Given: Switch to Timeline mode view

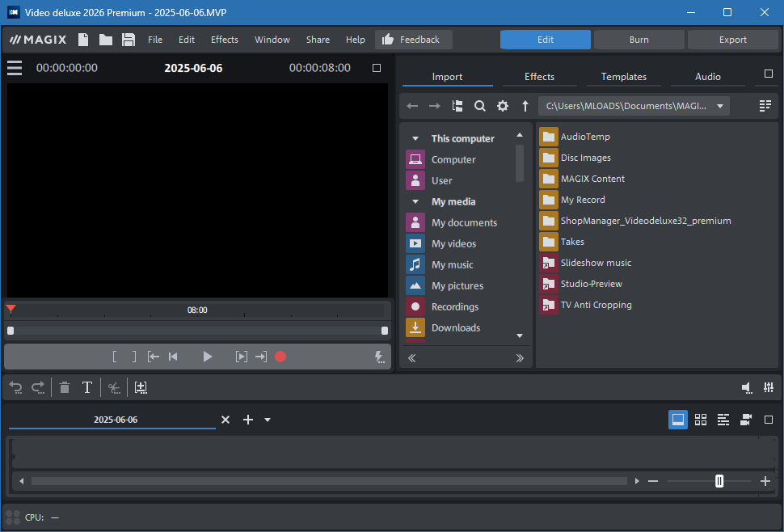Looking at the screenshot, I should [723, 420].
